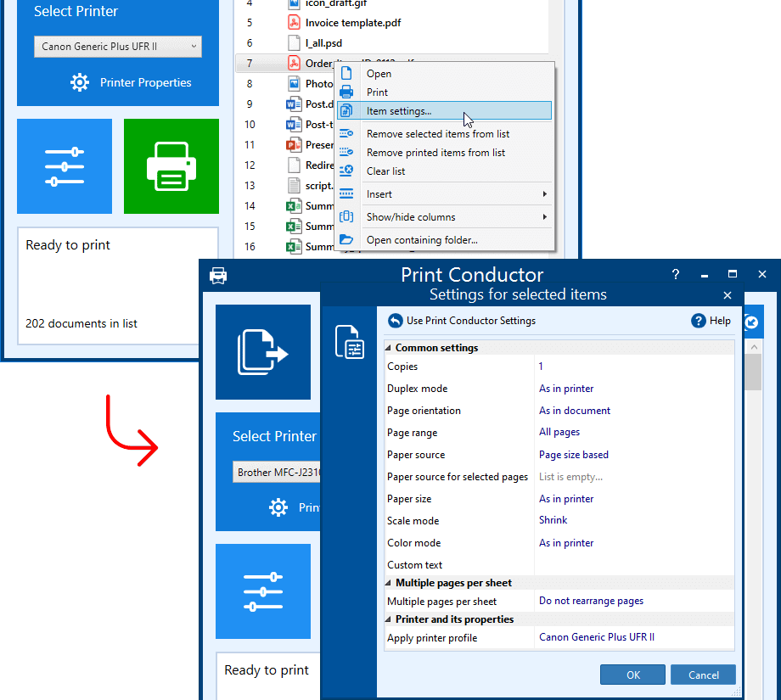Click the Page range value All pages
The width and height of the screenshot is (781, 700).
coord(559,432)
